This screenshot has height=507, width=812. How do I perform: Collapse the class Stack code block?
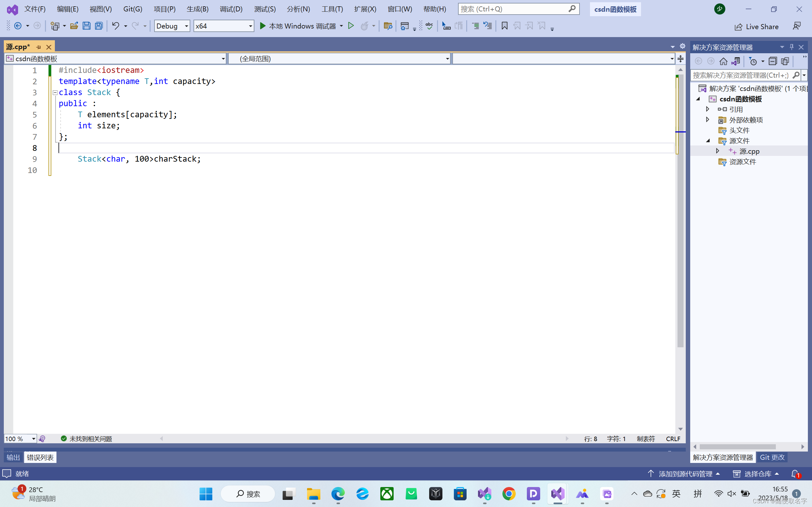[55, 93]
